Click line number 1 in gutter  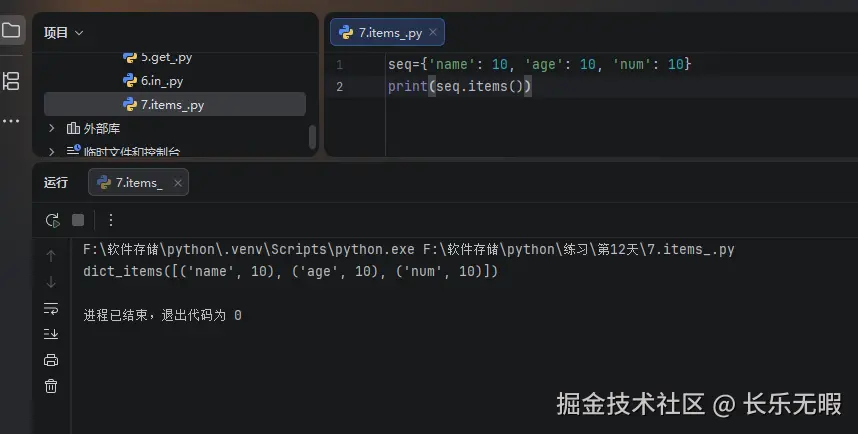[339, 65]
